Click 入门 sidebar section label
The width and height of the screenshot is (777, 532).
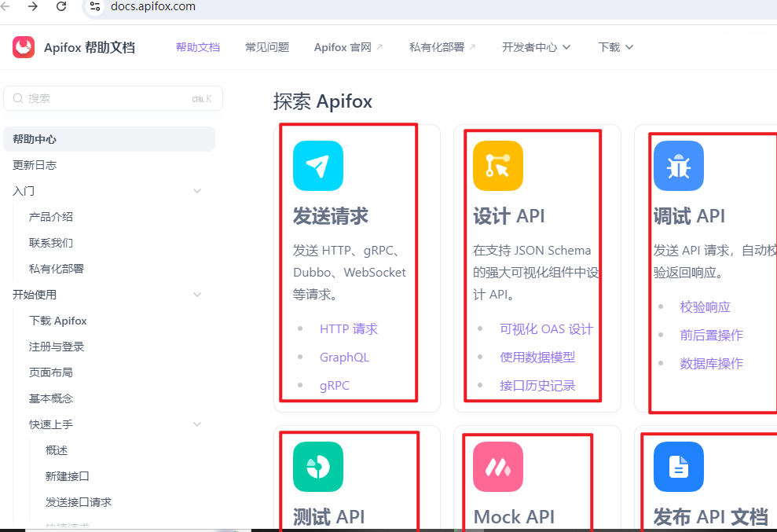[x=24, y=191]
